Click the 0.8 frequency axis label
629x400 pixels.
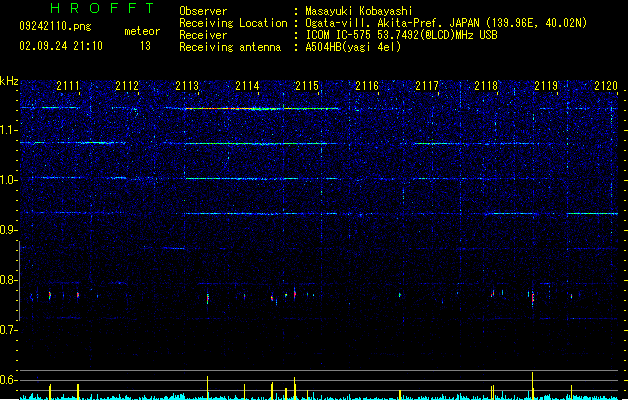(9, 280)
